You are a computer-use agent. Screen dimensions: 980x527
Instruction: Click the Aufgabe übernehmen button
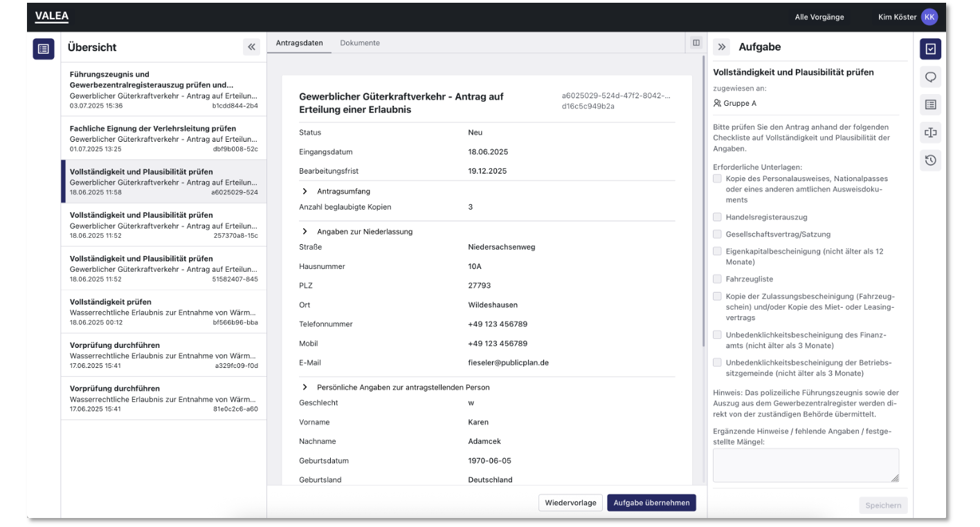[x=651, y=503]
